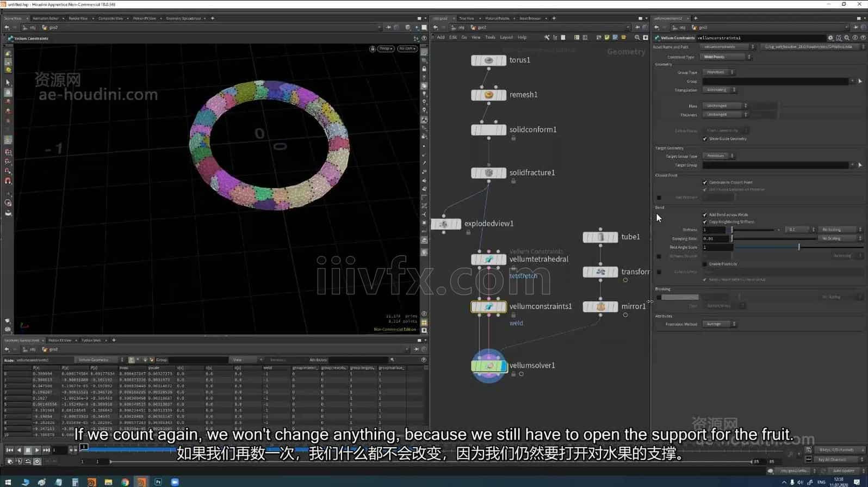This screenshot has width=868, height=487.
Task: Switch to Tree View tab
Action: point(467,19)
